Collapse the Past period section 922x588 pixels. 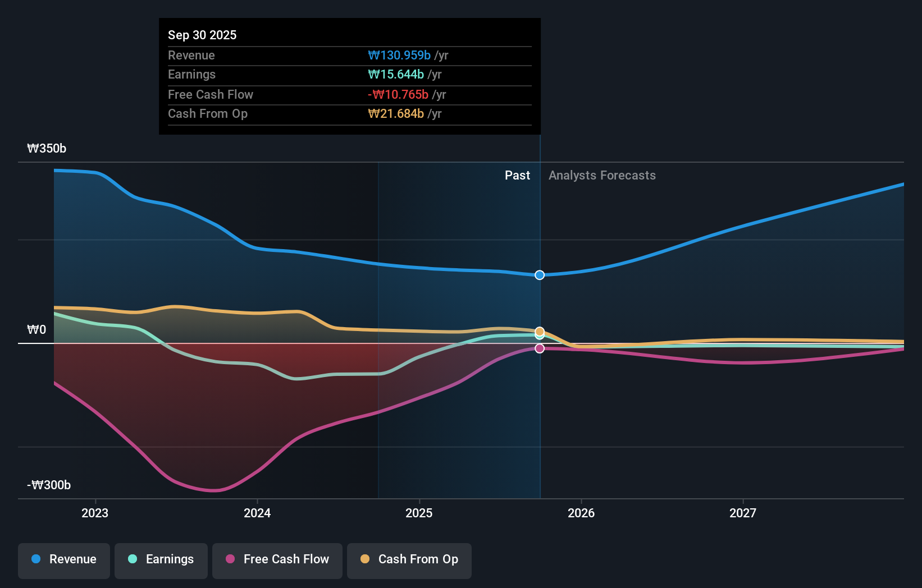[x=517, y=175]
